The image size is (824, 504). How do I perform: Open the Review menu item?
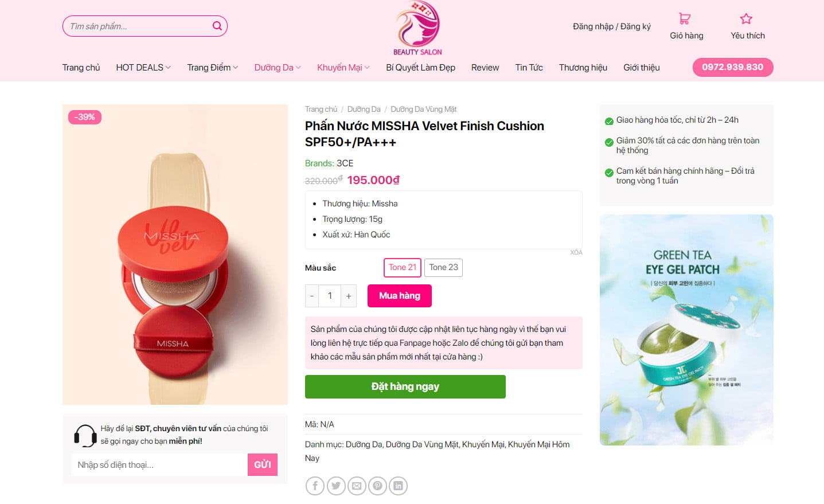(485, 68)
